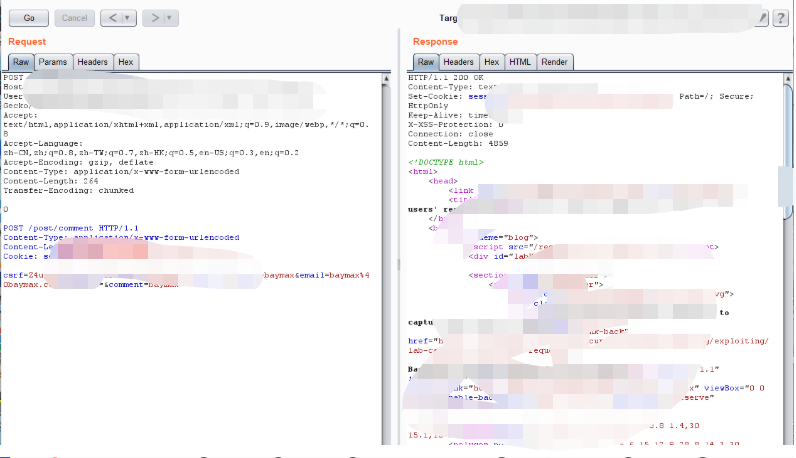Viewport: 796px width, 458px height.
Task: Show the Hex tab in Response panel
Action: (491, 62)
